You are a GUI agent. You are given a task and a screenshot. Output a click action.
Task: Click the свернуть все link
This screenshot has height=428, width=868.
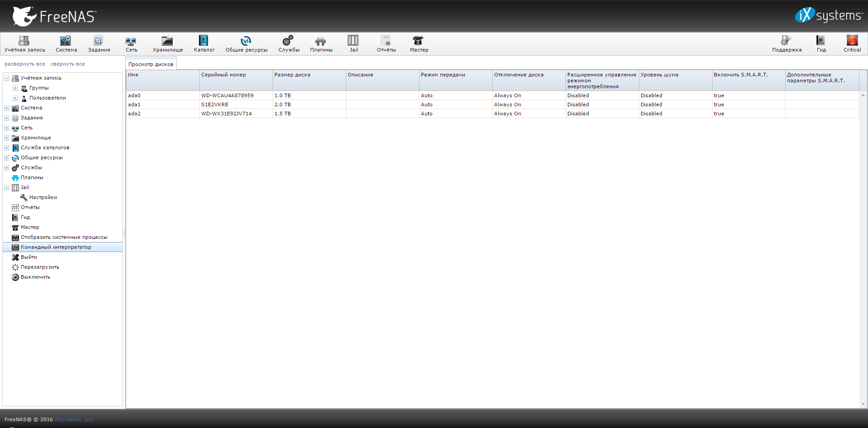tap(67, 64)
